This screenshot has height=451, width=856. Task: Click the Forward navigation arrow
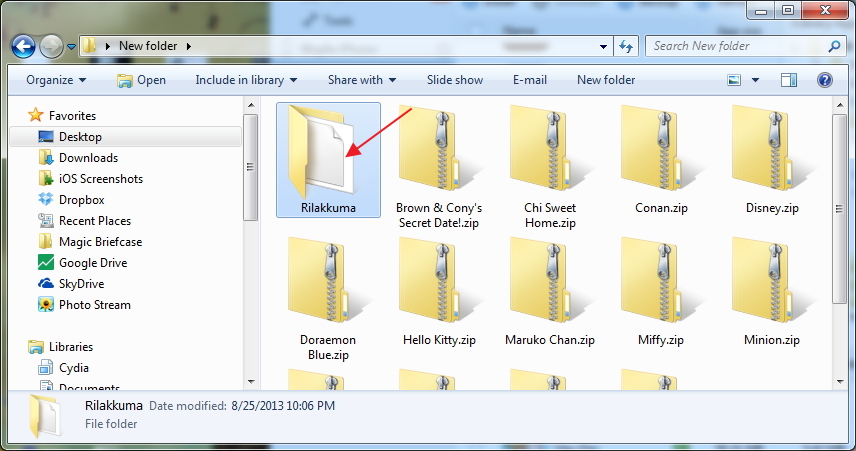coord(51,47)
